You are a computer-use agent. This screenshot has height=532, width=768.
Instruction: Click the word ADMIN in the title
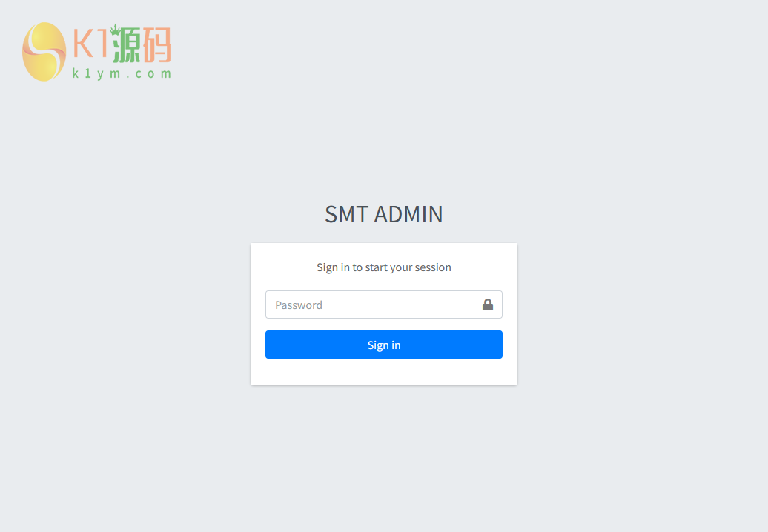408,214
